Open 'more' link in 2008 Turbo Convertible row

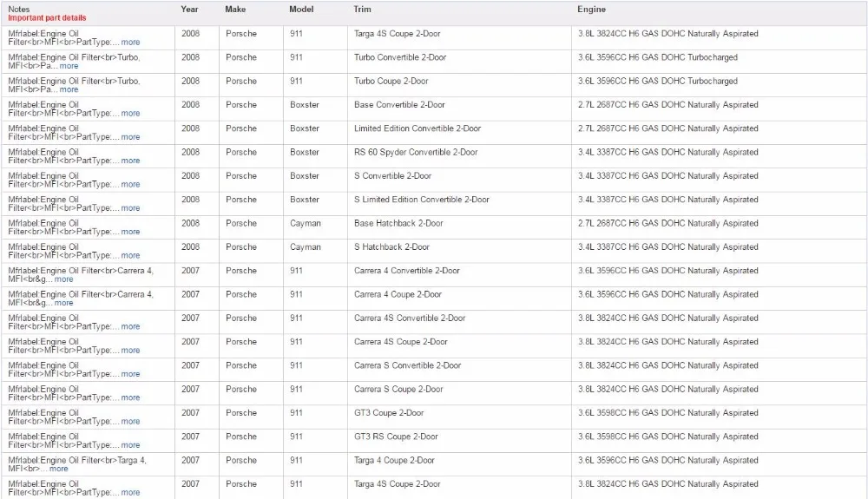[x=69, y=66]
